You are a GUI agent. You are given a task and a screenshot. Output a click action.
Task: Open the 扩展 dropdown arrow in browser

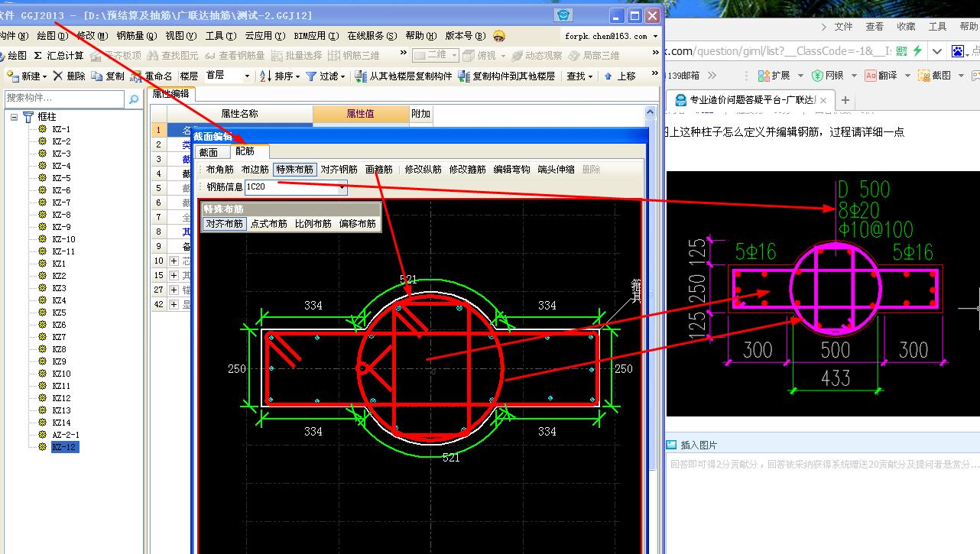[x=800, y=76]
